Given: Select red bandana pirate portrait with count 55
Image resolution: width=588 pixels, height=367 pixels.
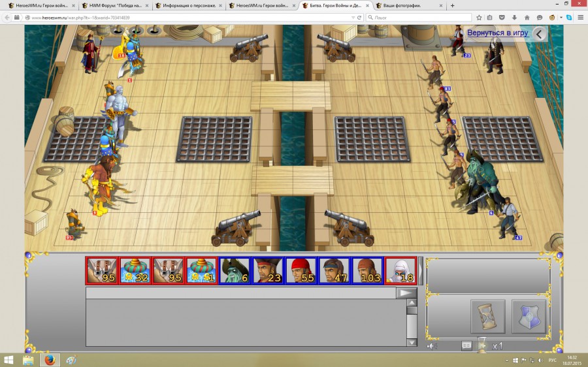Looking at the screenshot, I should click(301, 270).
